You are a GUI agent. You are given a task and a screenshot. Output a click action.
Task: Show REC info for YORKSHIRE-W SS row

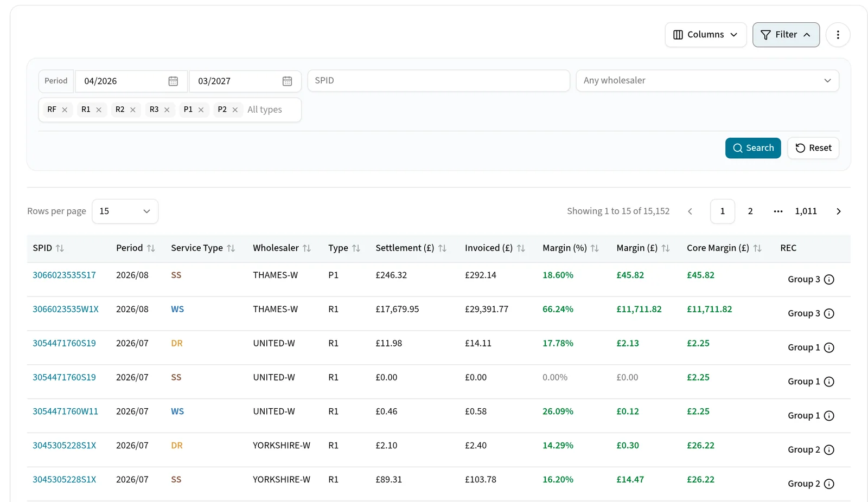click(x=829, y=484)
